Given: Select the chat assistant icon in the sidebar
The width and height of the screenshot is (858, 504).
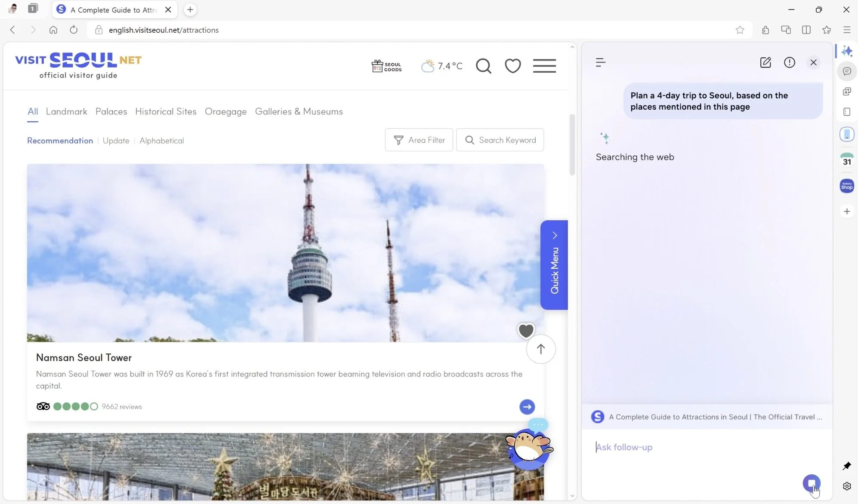Looking at the screenshot, I should [x=847, y=71].
